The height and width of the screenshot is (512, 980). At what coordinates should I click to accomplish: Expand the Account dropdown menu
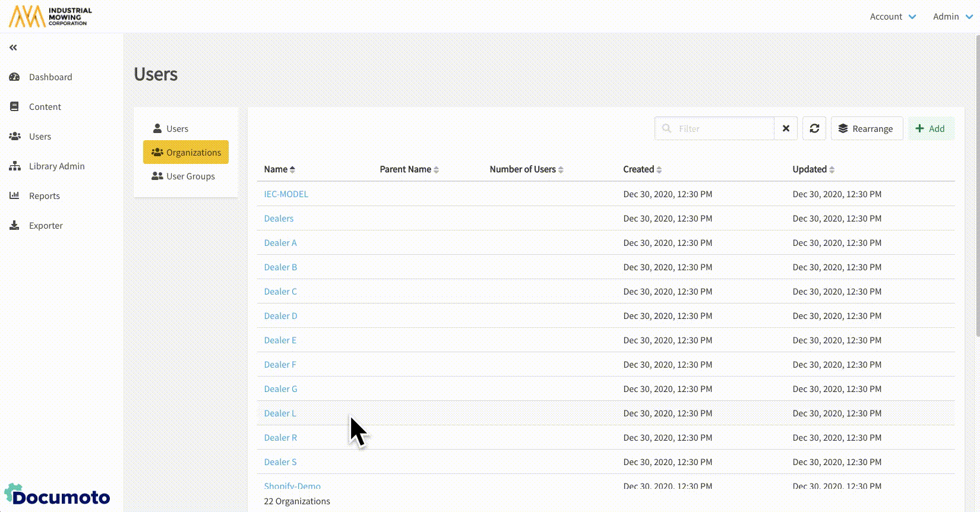pyautogui.click(x=893, y=17)
